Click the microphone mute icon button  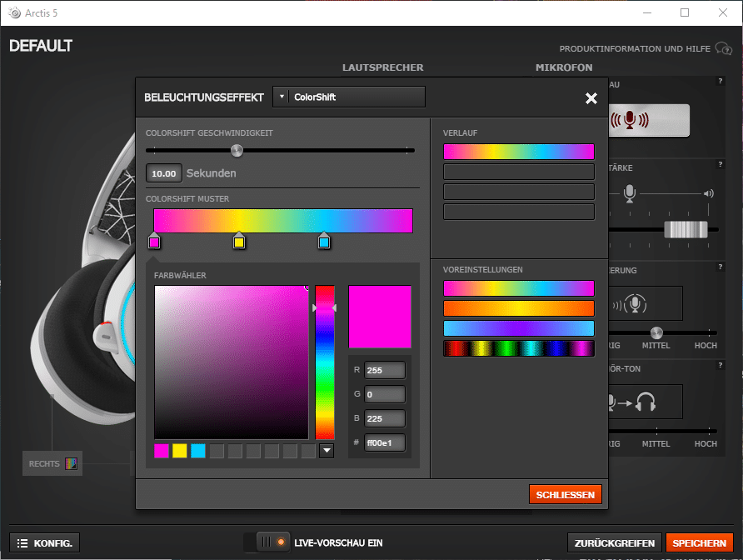[x=648, y=120]
